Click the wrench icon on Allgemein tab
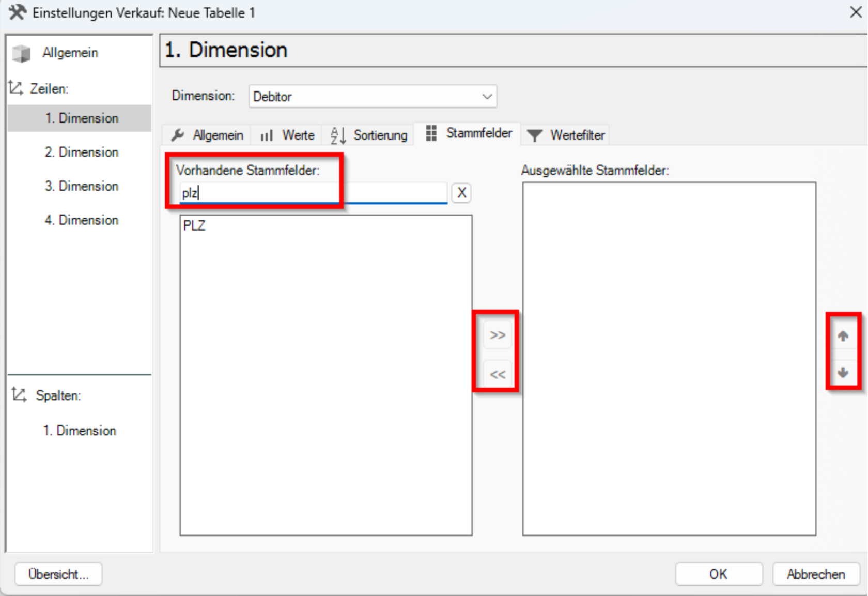This screenshot has width=868, height=596. coord(177,135)
